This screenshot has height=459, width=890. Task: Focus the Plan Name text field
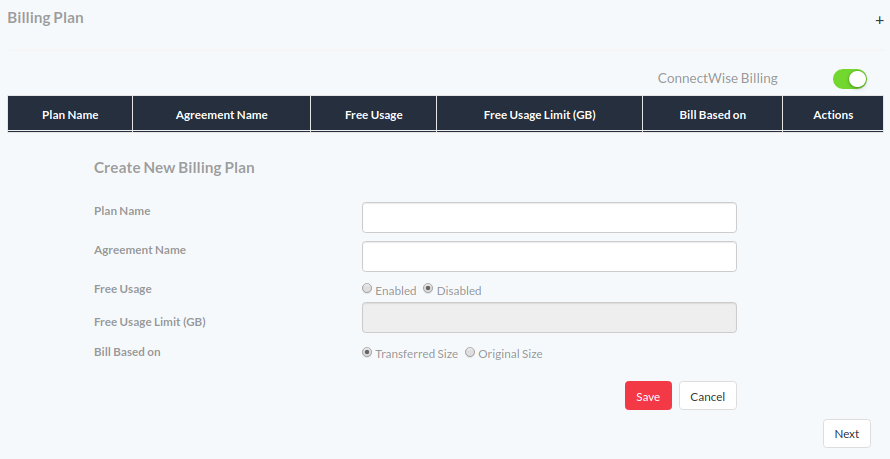coord(549,217)
